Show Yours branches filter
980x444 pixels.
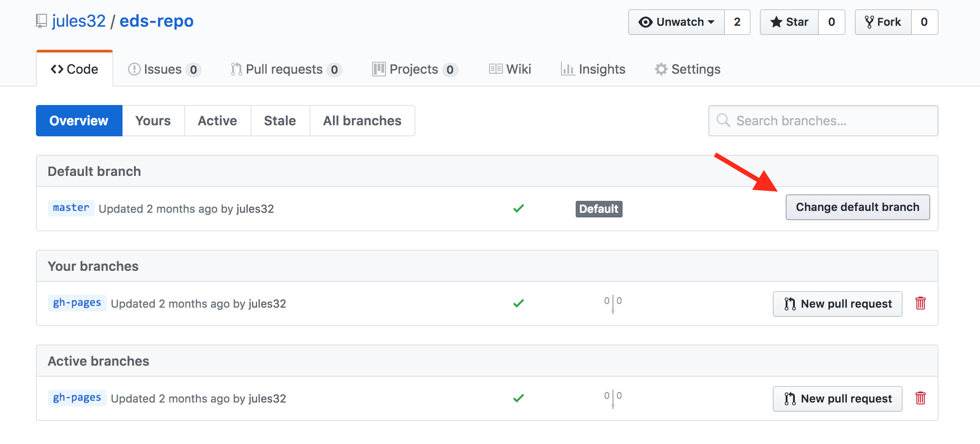click(153, 121)
